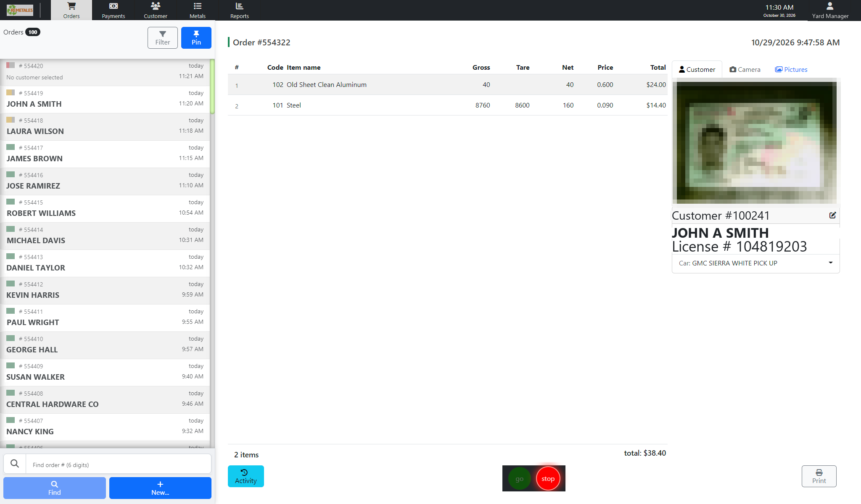
Task: Click the Tare column header
Action: point(523,67)
